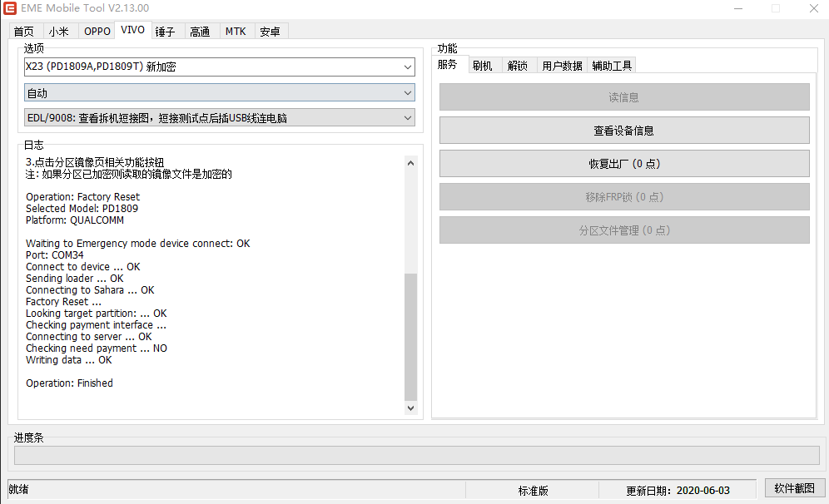Click the log vertical scrollbar thumb
This screenshot has width=829, height=504.
(411, 337)
